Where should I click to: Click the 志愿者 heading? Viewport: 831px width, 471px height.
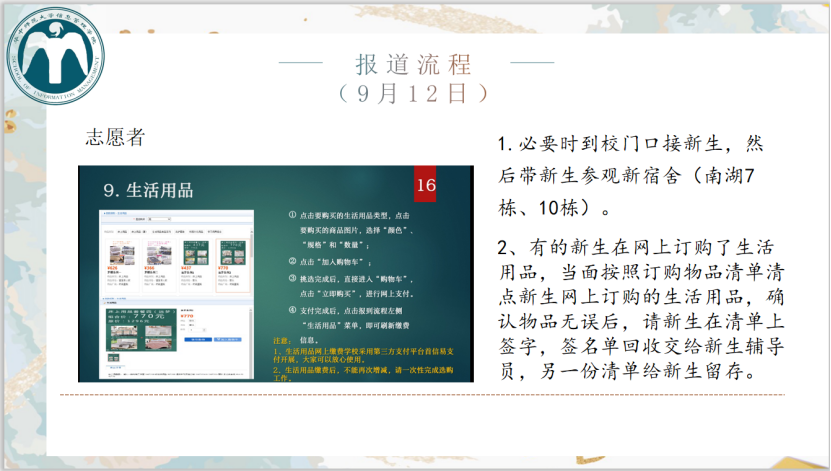point(115,137)
